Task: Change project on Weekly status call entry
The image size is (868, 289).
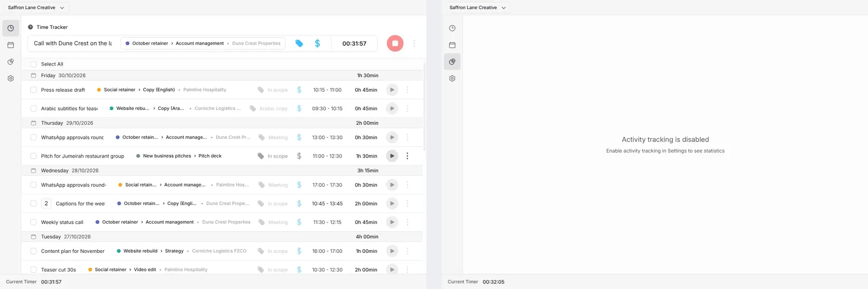Action: point(173,222)
